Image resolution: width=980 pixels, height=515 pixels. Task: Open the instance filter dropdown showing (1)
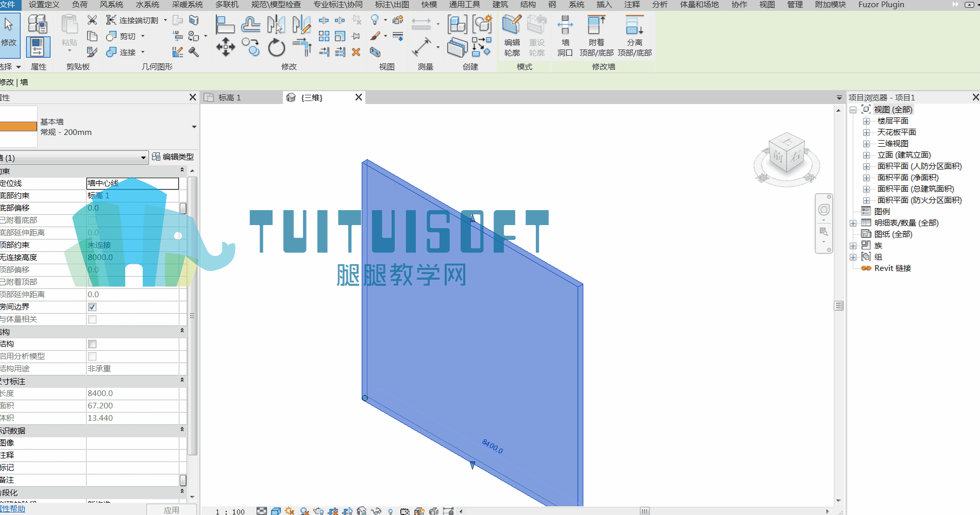74,158
